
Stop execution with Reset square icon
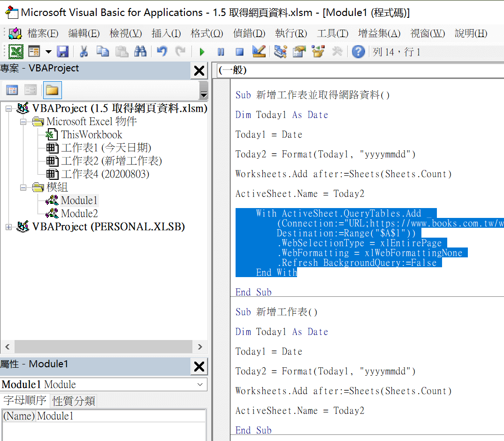tap(239, 52)
